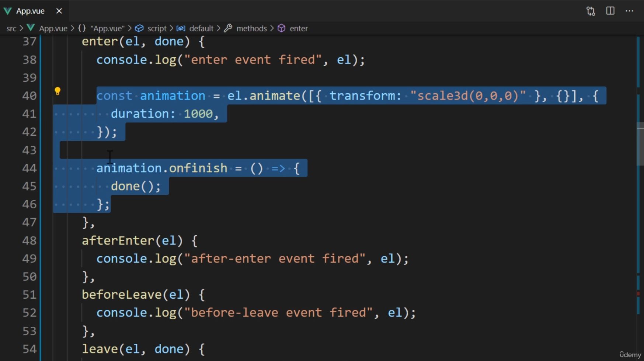
Task: Click the lightbulb code action icon
Action: [x=58, y=91]
